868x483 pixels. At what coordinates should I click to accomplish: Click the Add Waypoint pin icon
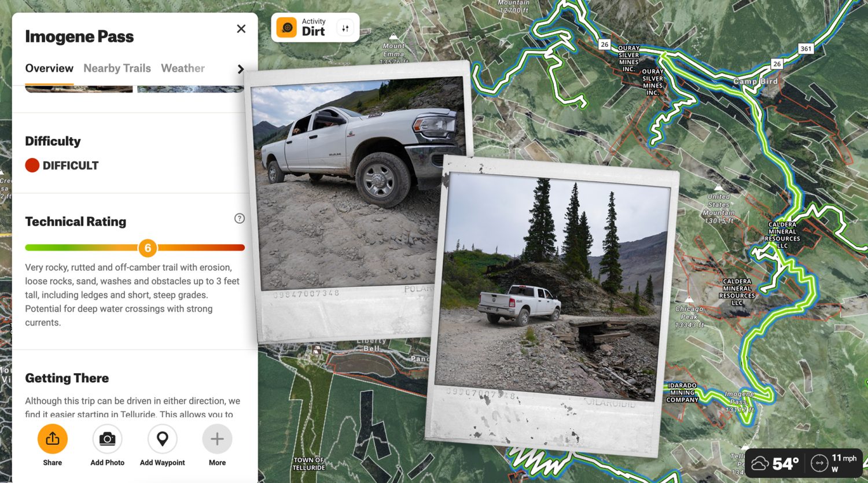(163, 439)
